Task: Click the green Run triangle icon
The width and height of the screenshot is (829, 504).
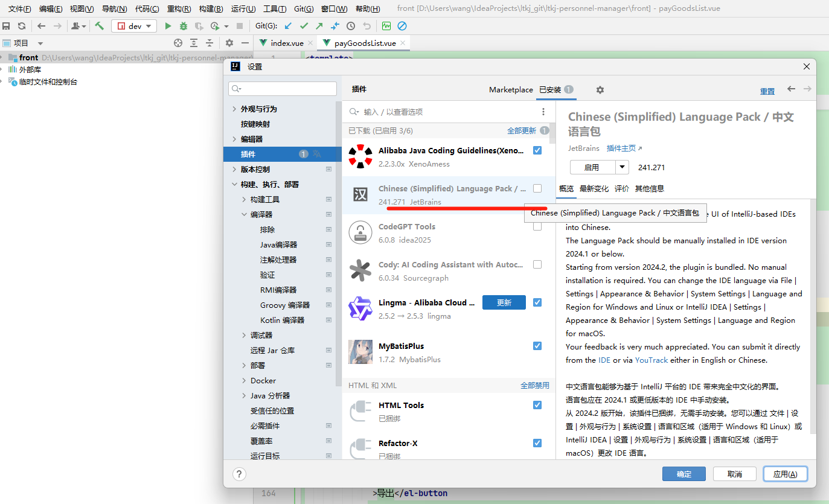Action: [x=168, y=26]
